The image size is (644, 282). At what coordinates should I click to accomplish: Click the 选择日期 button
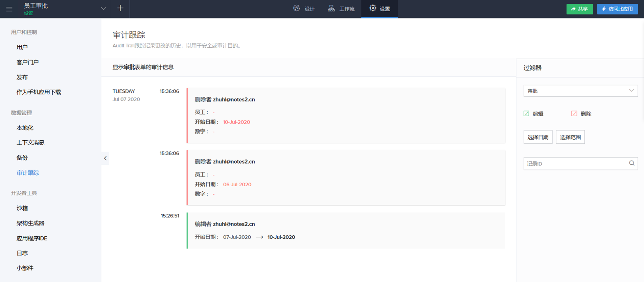tap(538, 137)
